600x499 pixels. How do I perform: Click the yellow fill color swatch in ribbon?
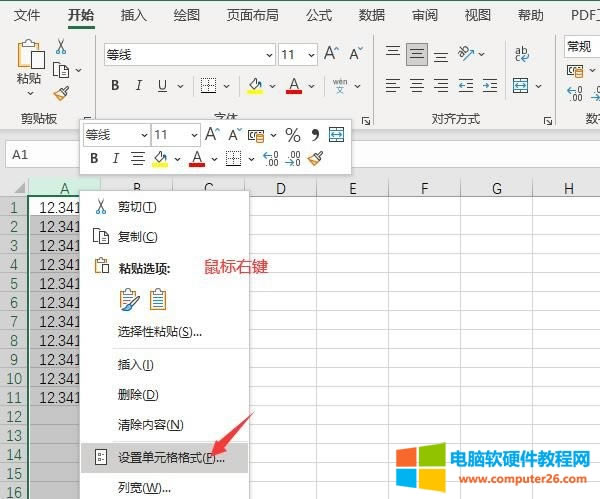click(x=255, y=86)
